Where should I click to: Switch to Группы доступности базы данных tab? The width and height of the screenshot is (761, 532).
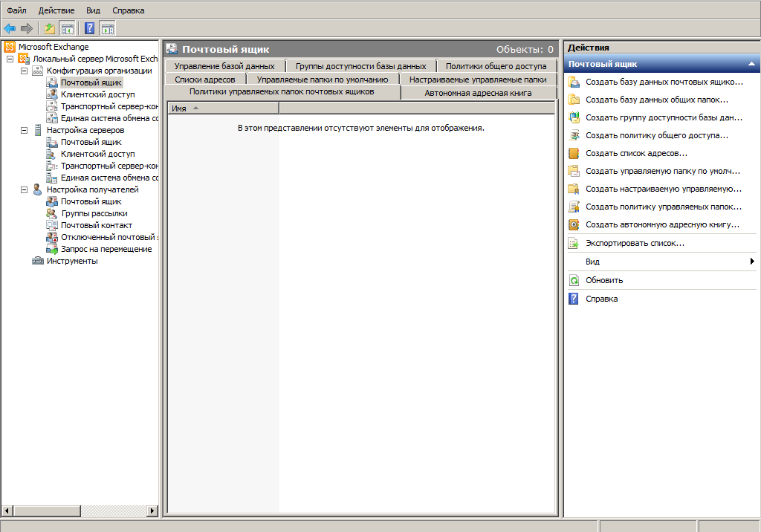point(360,66)
